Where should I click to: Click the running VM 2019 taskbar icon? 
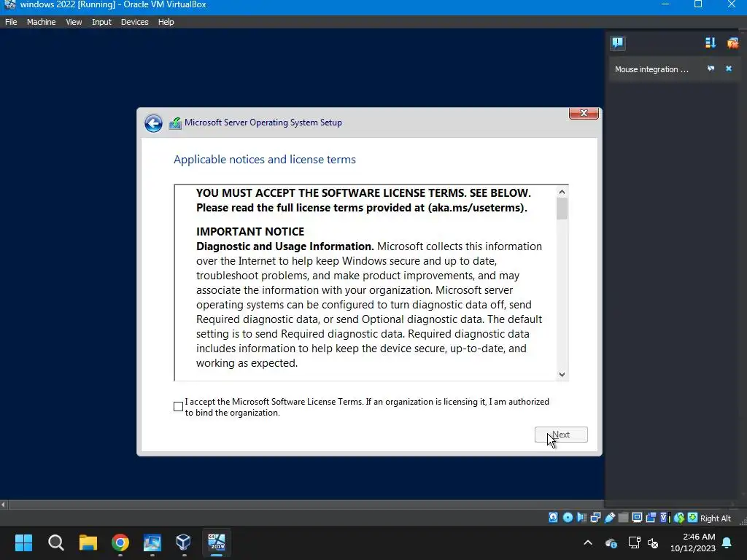pos(216,542)
